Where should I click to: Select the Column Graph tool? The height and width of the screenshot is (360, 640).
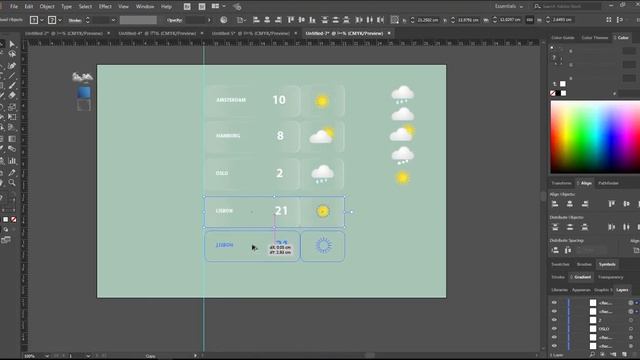(12, 161)
